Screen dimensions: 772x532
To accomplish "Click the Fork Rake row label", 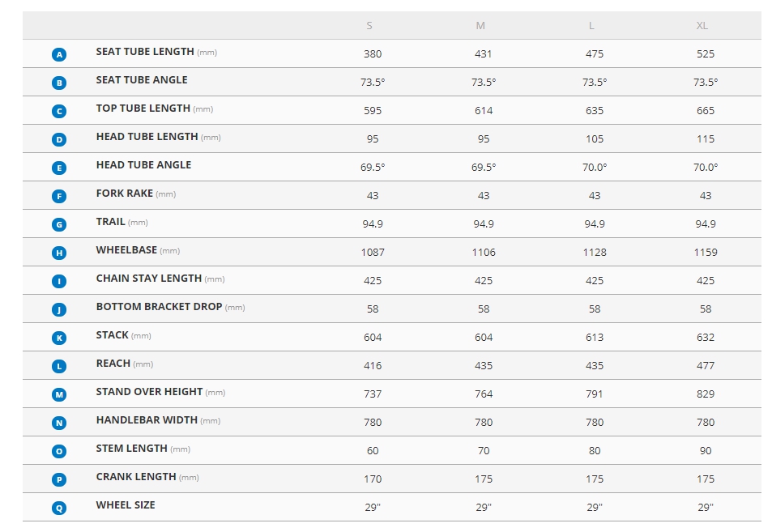I will [125, 194].
